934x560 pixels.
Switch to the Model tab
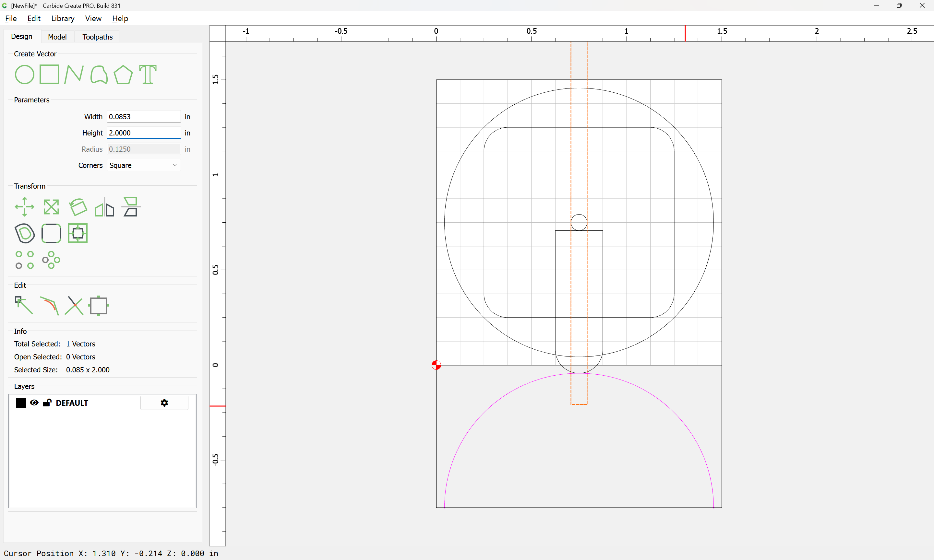click(57, 37)
